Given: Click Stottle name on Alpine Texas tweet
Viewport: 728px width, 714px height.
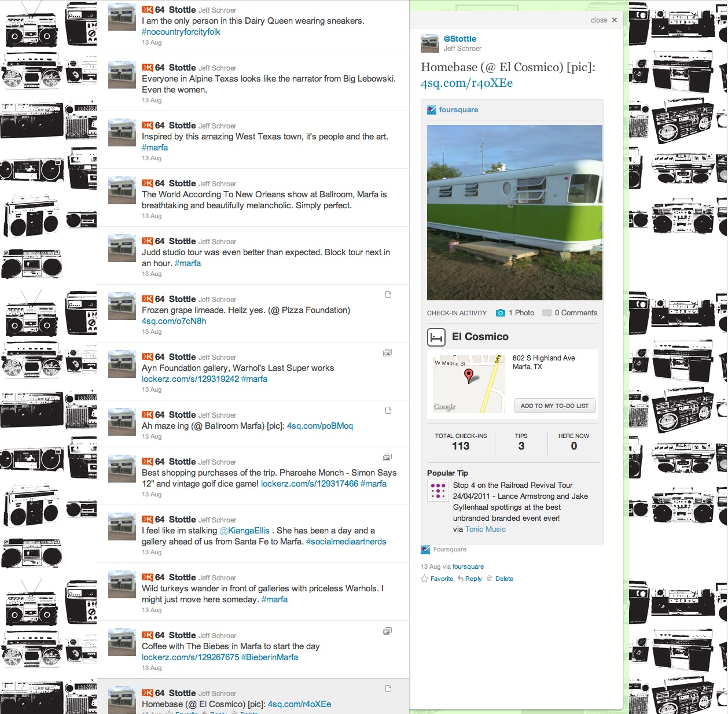Looking at the screenshot, I should coord(182,68).
